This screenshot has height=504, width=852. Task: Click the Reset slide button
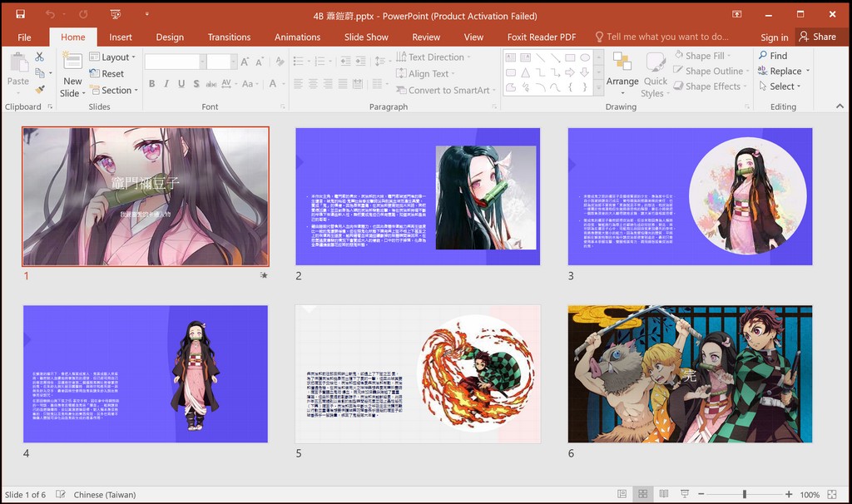click(x=106, y=73)
